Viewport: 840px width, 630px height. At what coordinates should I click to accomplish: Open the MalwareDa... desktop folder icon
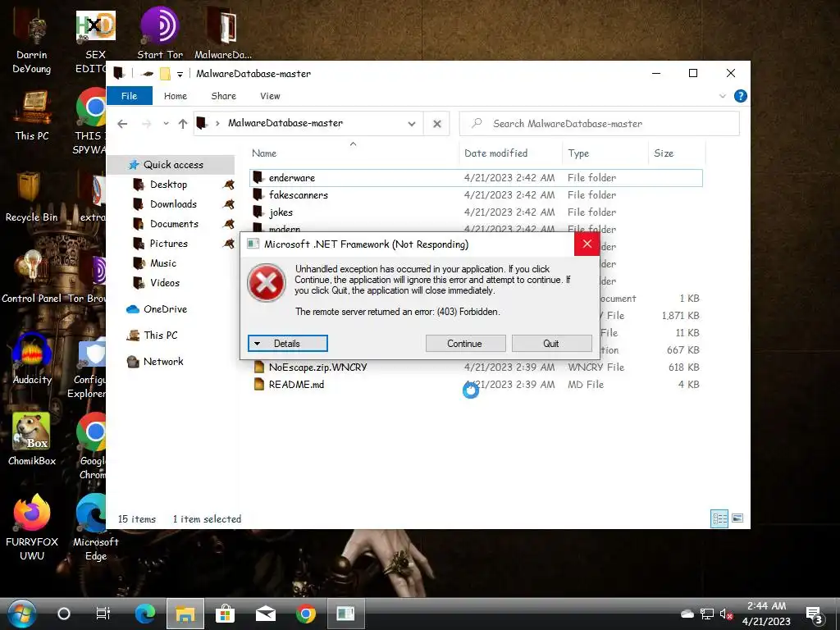tap(223, 34)
